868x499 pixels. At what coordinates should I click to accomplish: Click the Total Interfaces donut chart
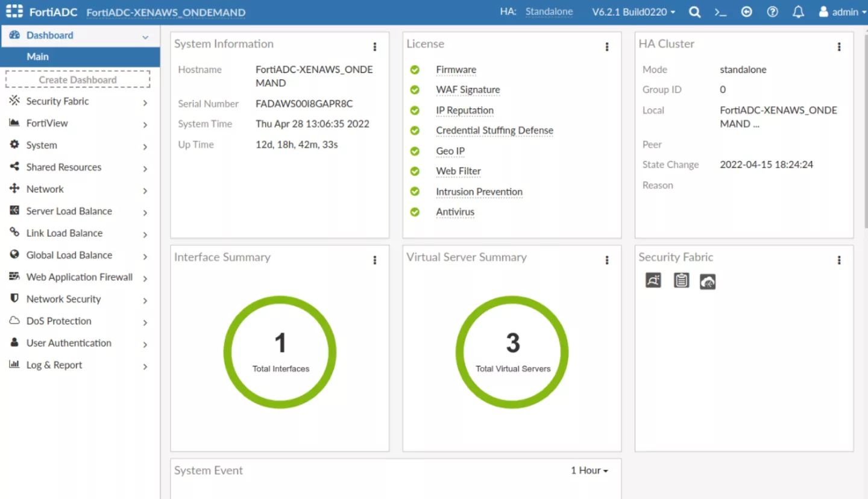coord(280,352)
